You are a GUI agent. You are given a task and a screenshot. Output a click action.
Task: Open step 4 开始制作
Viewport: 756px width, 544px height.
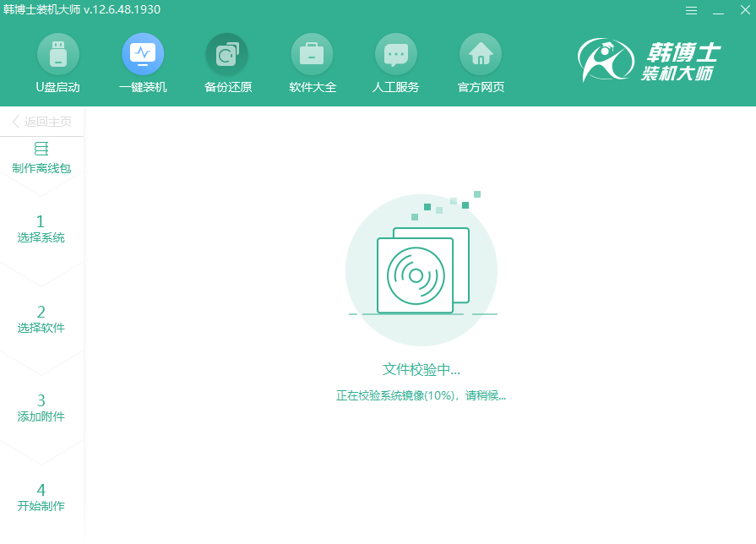point(42,497)
